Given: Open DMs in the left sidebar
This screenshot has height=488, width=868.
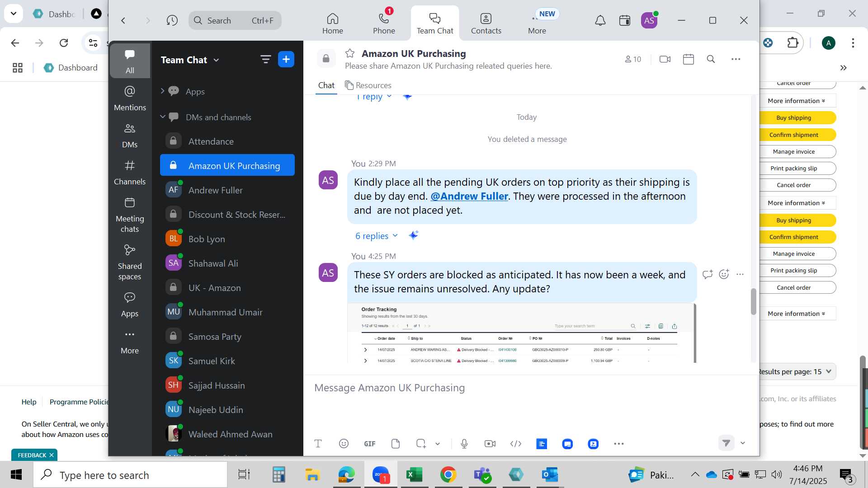Looking at the screenshot, I should point(130,135).
